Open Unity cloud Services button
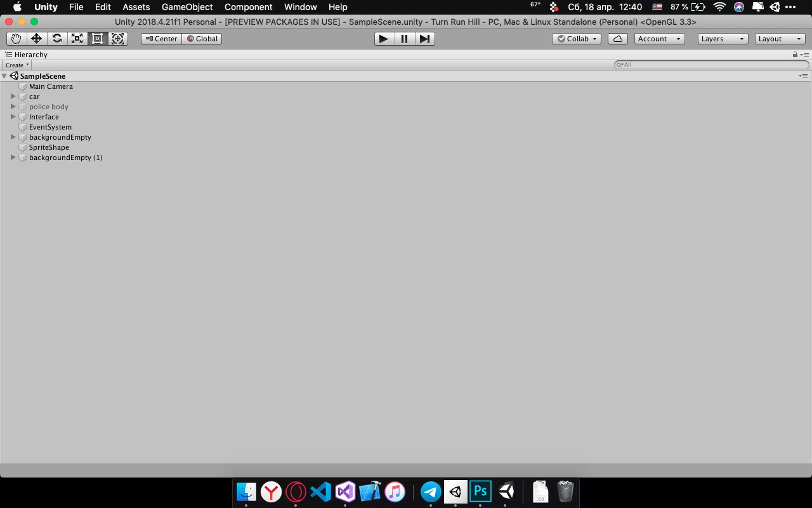 pos(618,39)
